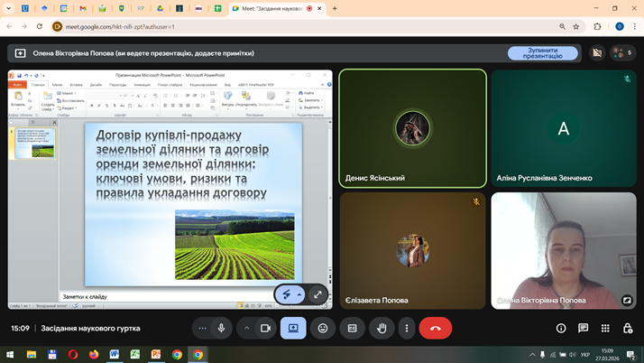Screen dimensions: 644x363
Task: Toggle the camera on or off
Action: point(265,328)
